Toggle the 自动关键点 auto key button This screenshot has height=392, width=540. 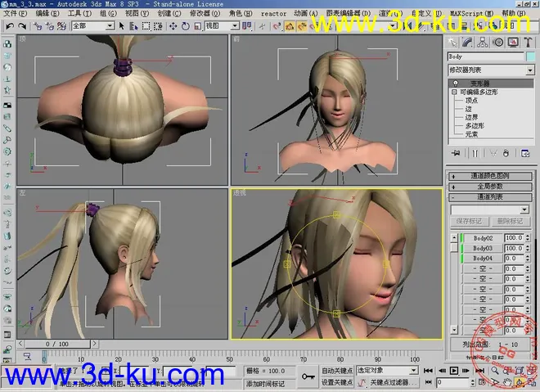(x=337, y=371)
